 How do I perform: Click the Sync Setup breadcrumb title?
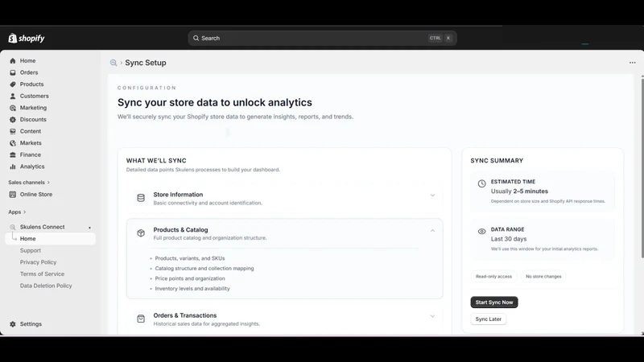(146, 63)
